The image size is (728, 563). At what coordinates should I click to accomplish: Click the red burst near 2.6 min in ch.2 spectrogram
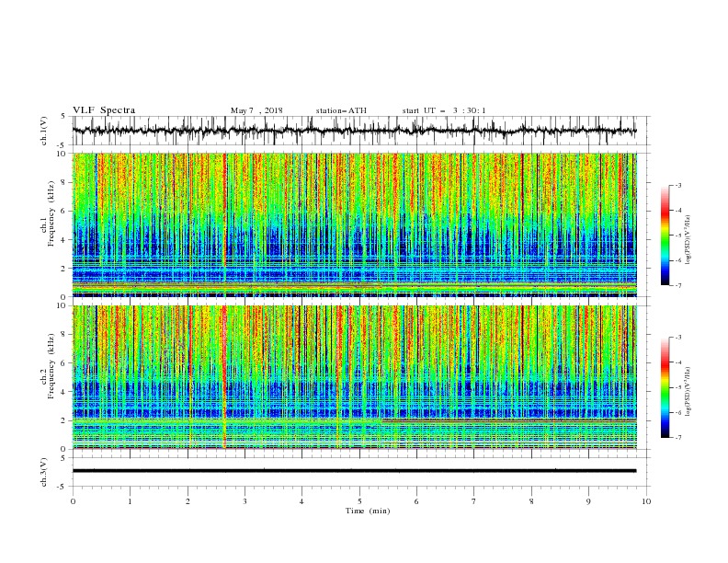[224, 376]
